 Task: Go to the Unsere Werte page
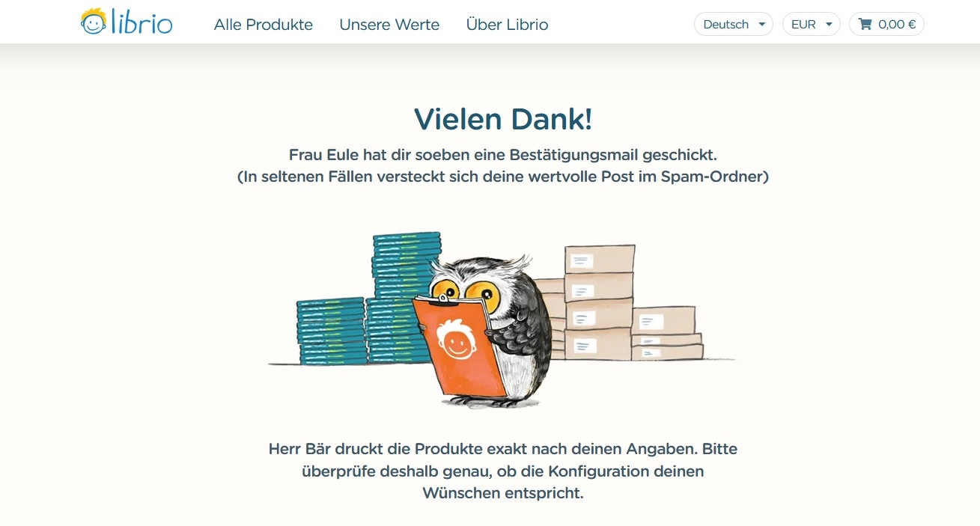[389, 24]
